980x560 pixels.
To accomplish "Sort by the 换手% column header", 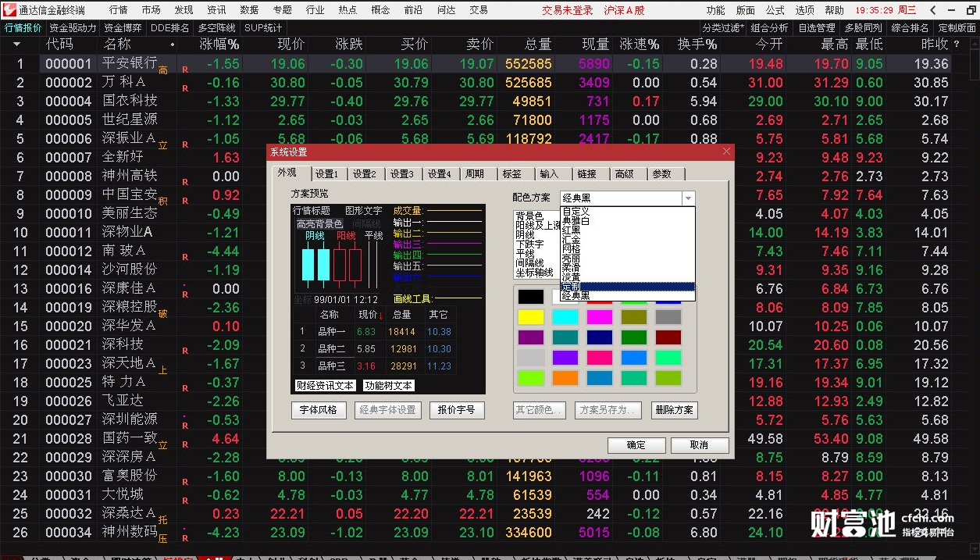I will pos(697,45).
